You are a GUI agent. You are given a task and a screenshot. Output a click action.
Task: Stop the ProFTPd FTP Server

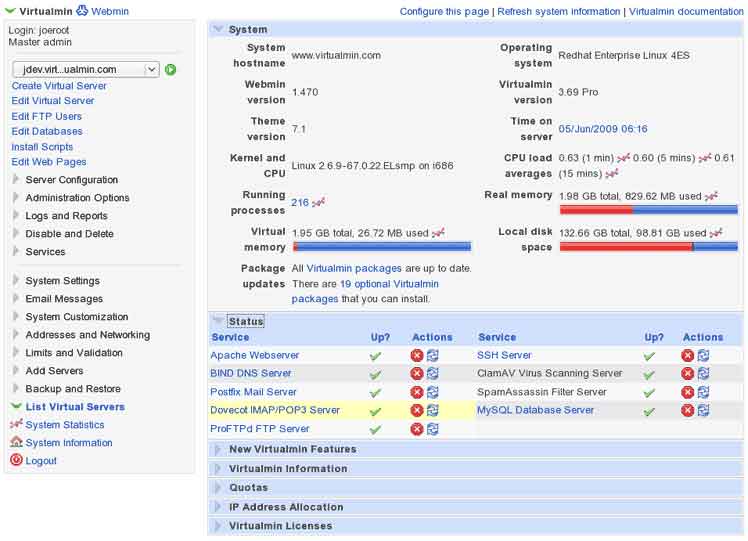click(x=417, y=429)
